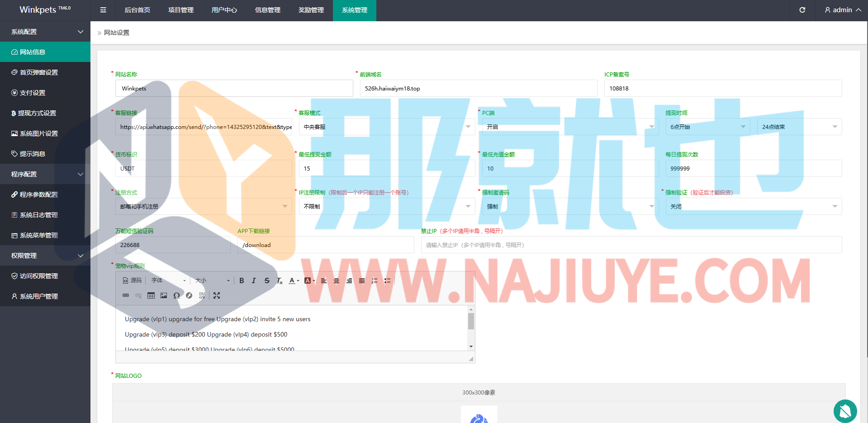Open the 奖励管理 top menu

pos(311,10)
